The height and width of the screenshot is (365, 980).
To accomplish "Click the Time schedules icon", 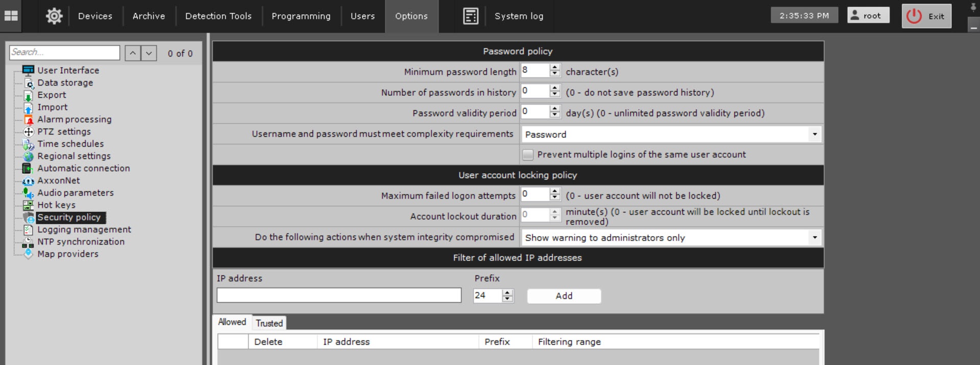I will (29, 144).
